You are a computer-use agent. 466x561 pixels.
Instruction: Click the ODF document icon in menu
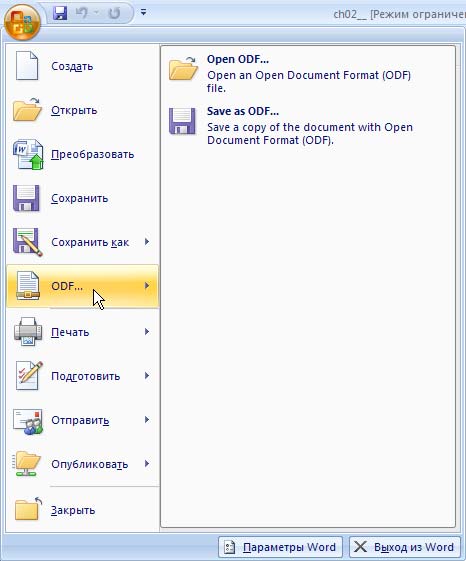[x=28, y=286]
